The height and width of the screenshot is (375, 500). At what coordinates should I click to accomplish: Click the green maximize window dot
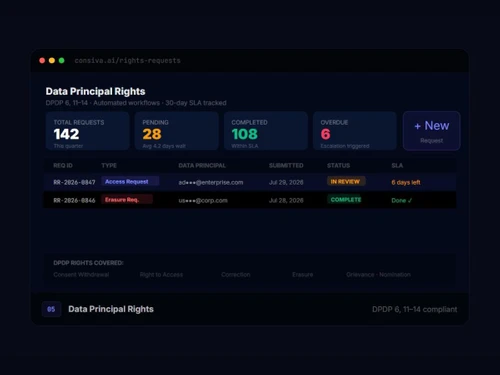[x=61, y=60]
